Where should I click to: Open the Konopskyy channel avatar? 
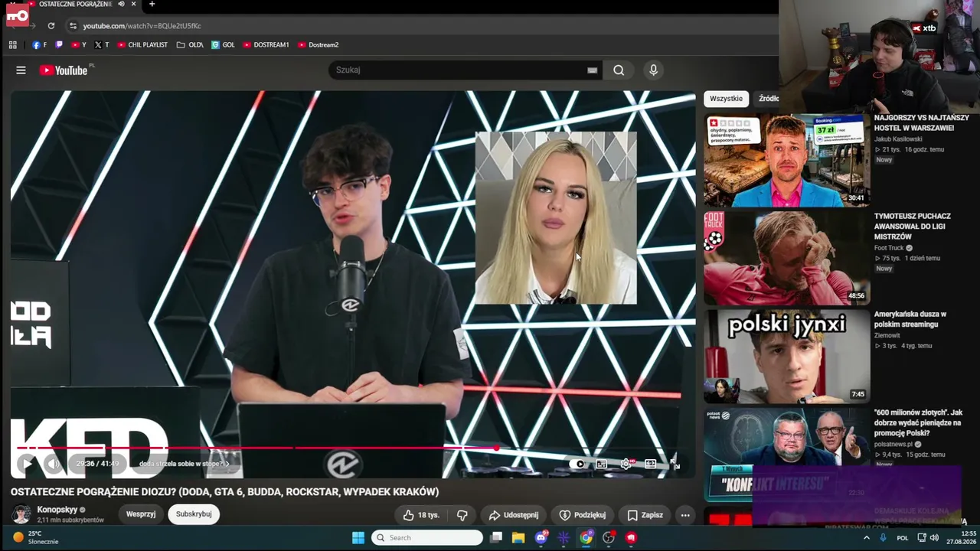[x=21, y=514]
